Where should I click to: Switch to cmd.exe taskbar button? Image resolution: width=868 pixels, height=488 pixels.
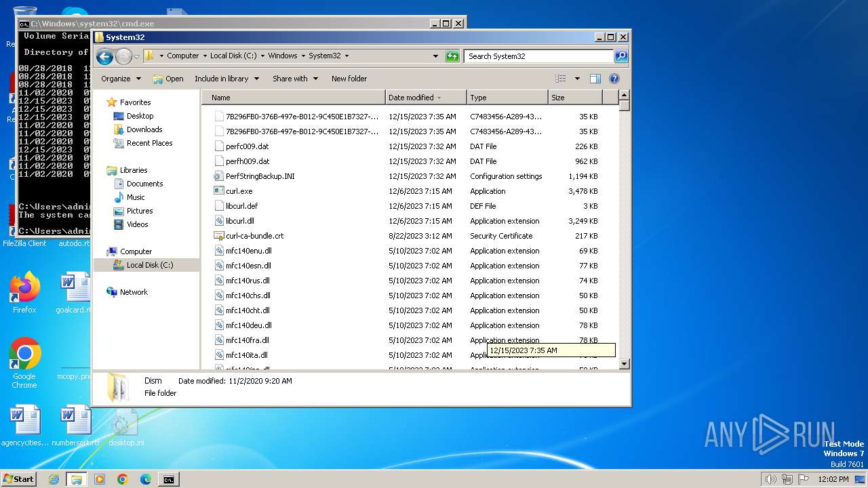click(x=168, y=479)
